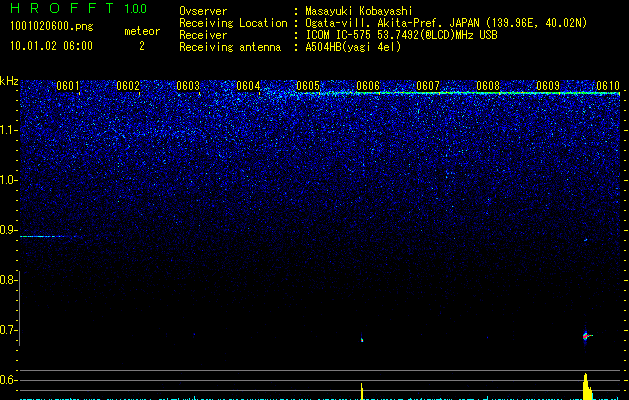
Task: Click the ICOM IC-575 receiver text
Action: [x=402, y=35]
